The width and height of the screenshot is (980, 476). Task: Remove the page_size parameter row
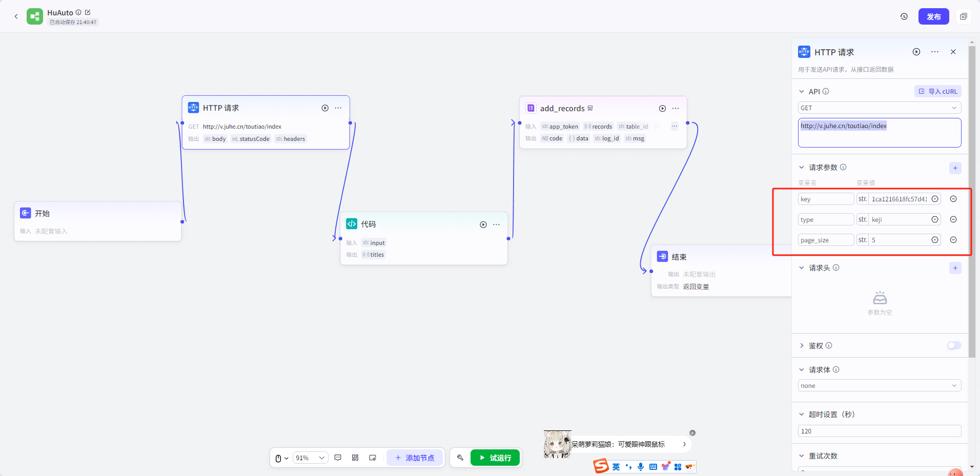point(953,240)
